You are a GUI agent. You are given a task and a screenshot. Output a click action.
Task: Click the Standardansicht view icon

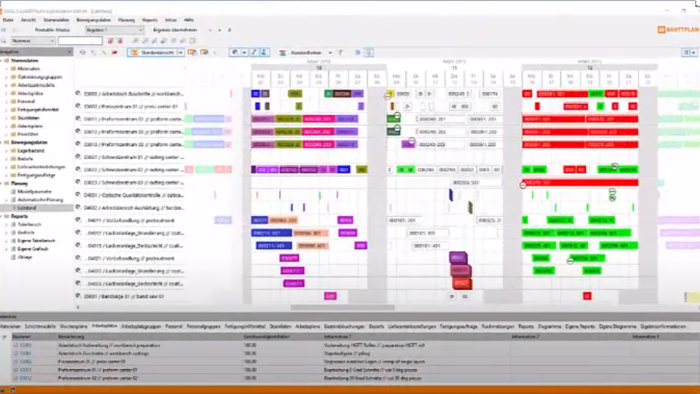[134, 53]
